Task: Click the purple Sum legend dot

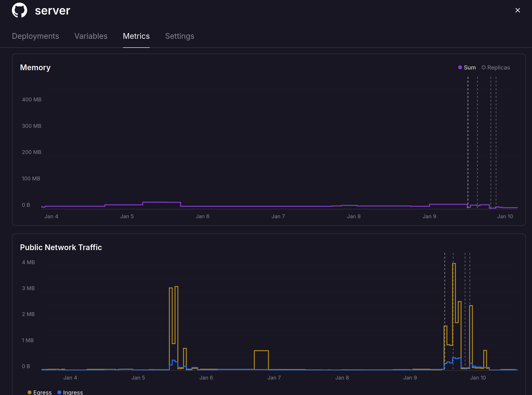Action: pyautogui.click(x=460, y=67)
